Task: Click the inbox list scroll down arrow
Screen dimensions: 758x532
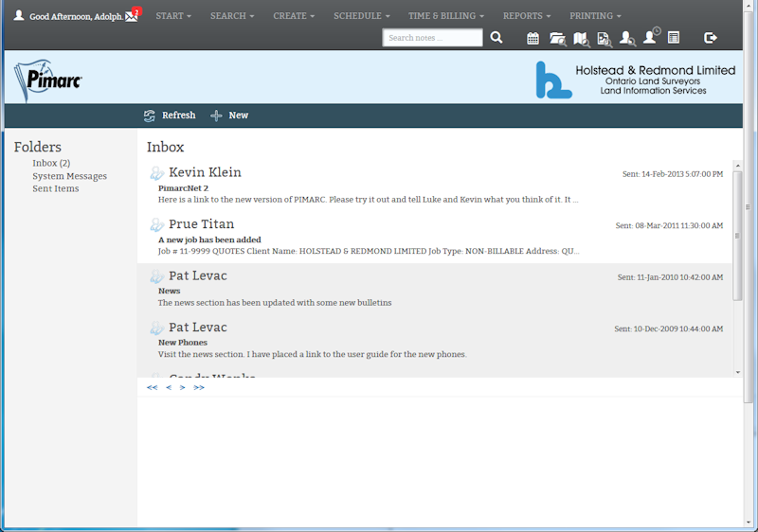Action: pyautogui.click(x=738, y=372)
